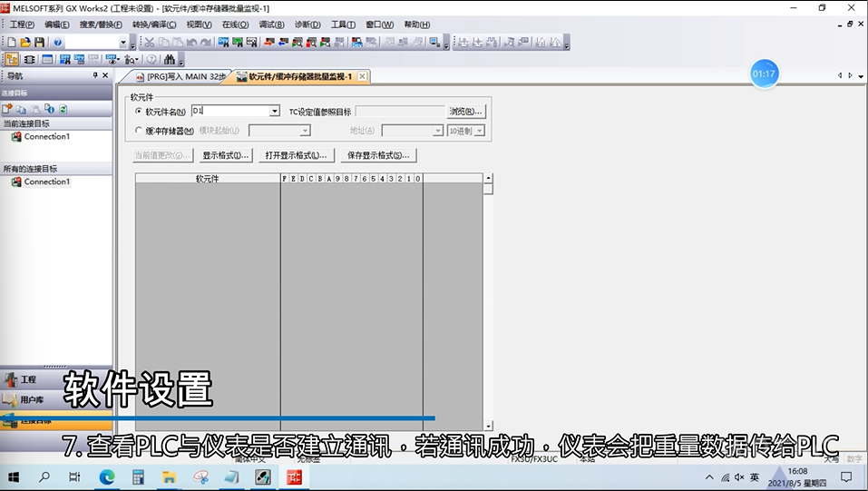The height and width of the screenshot is (491, 868).
Task: Open File Explorer from the taskbar
Action: pos(169,476)
